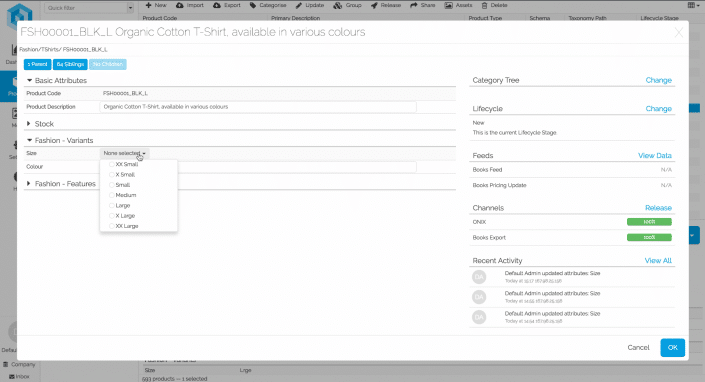Click the Books Feed row
Viewport: 705px width, 382px height.
[572, 170]
